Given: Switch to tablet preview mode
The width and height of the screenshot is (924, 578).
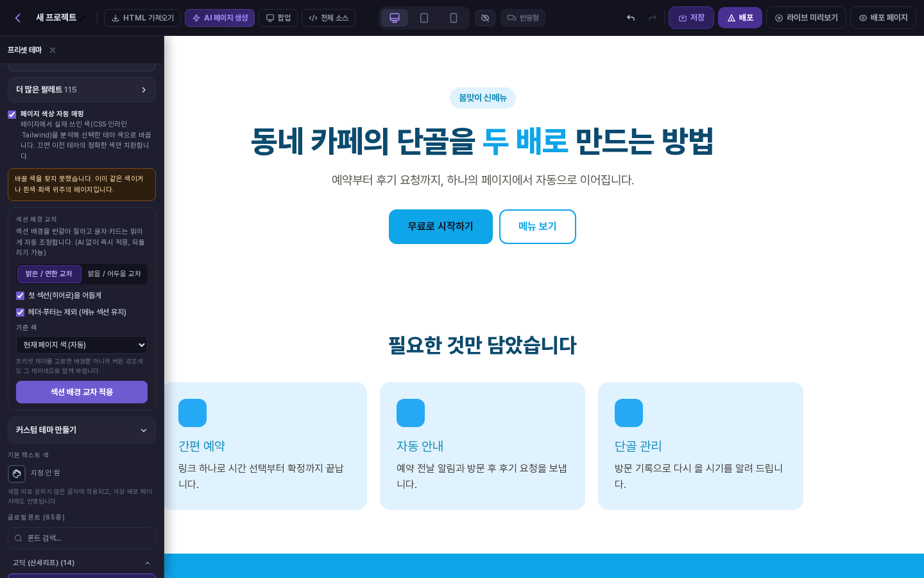Looking at the screenshot, I should [424, 18].
